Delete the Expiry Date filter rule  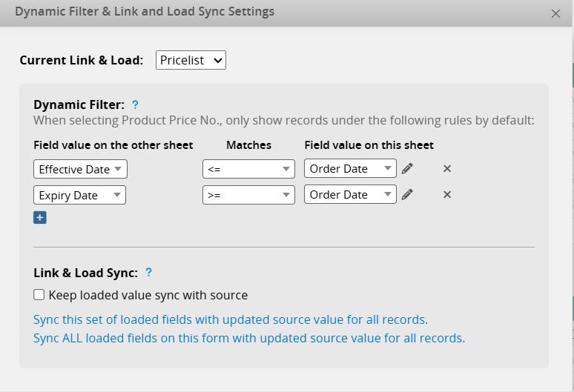(447, 195)
